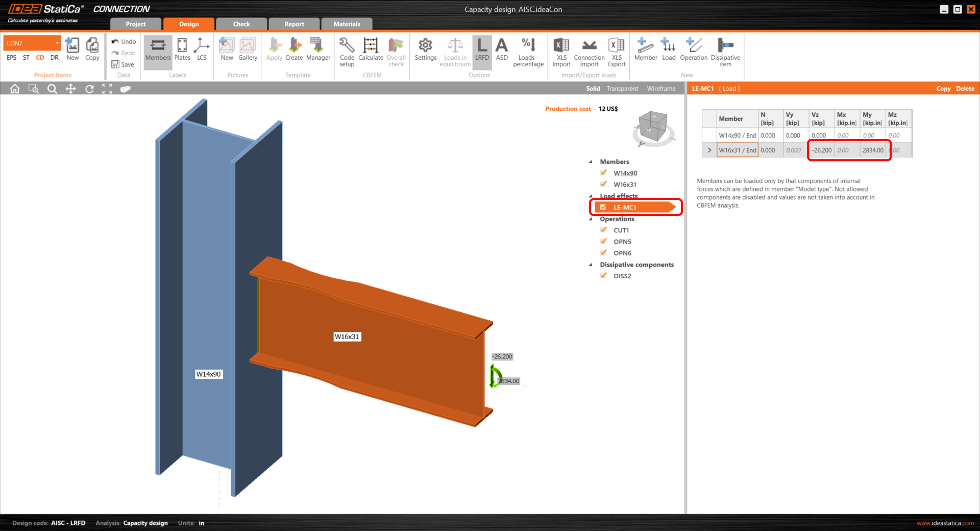980x531 pixels.
Task: Toggle the W14x90 member checkbox
Action: click(x=604, y=173)
